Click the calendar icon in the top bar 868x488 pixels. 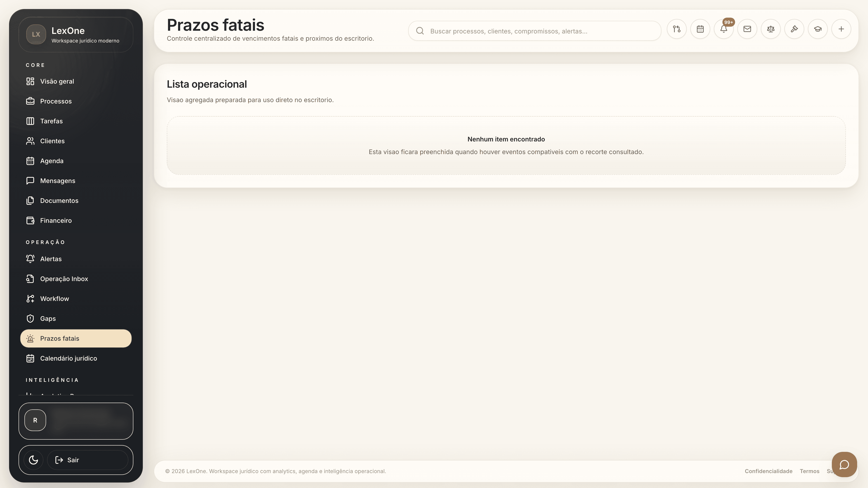(x=700, y=29)
